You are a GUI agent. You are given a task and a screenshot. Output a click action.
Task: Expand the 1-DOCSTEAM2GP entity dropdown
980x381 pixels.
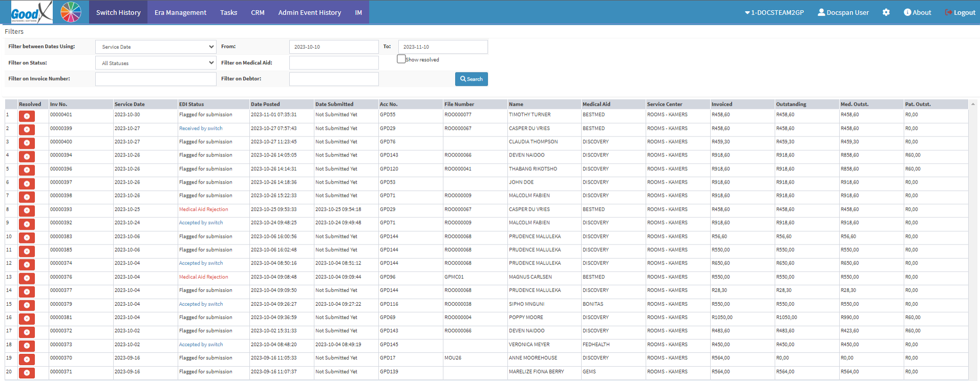tap(774, 12)
